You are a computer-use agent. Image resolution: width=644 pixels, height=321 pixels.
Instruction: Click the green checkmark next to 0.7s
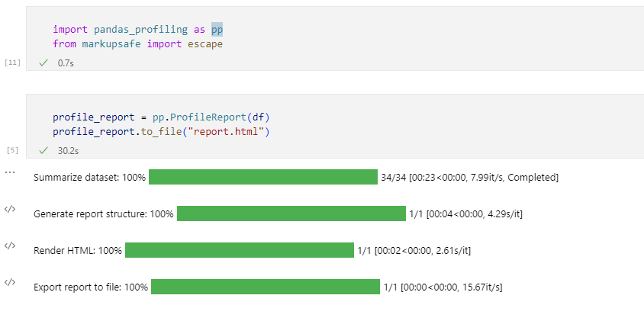[x=44, y=63]
